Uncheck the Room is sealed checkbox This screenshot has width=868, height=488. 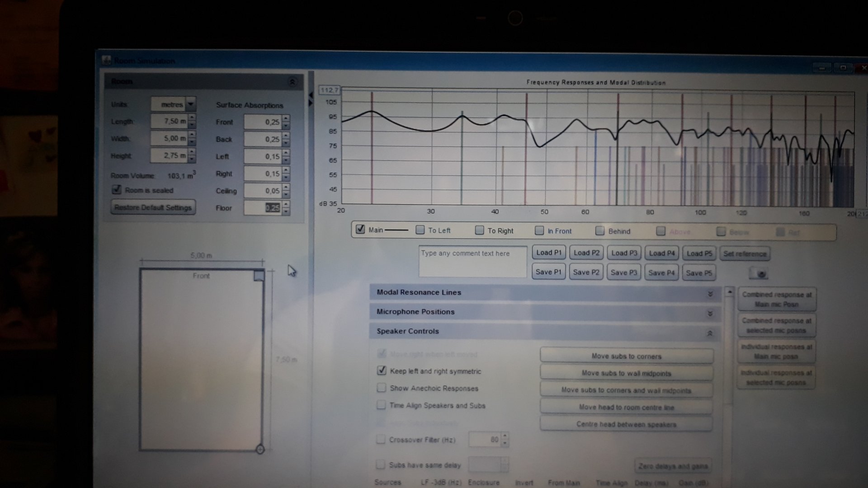(117, 190)
